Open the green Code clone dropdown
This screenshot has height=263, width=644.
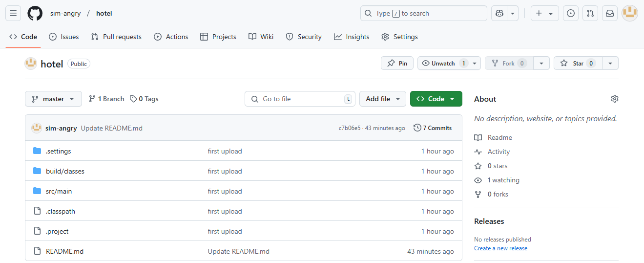pos(436,99)
